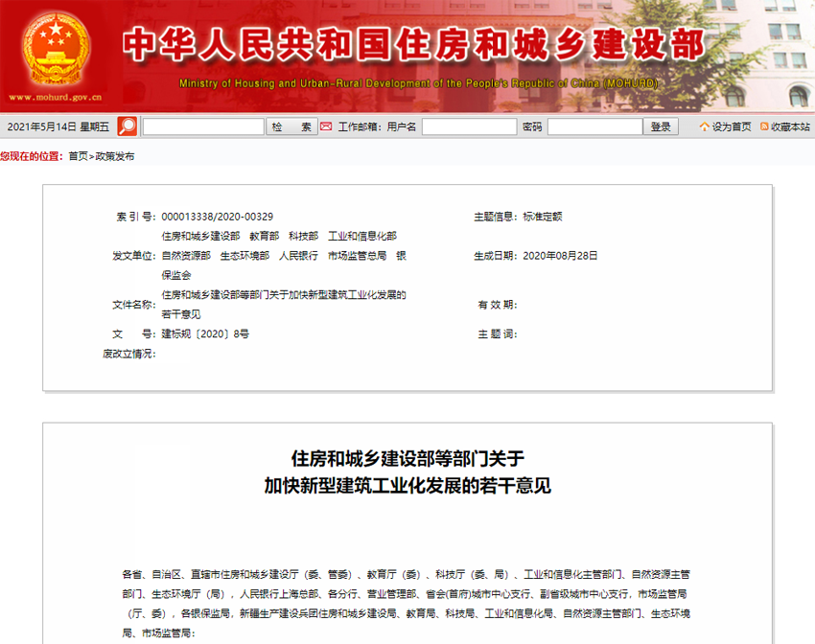Click the 您现在的位置 label
Image resolution: width=815 pixels, height=644 pixels.
[x=32, y=156]
